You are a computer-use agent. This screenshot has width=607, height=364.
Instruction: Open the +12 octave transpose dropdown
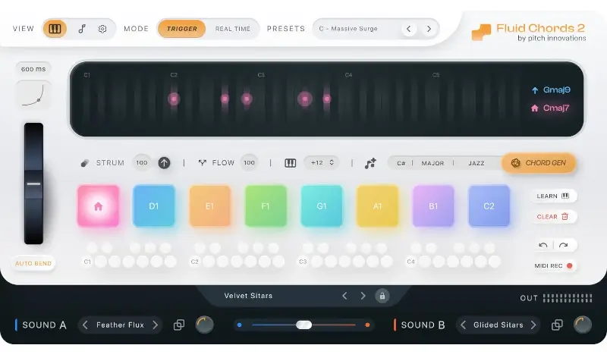(321, 162)
